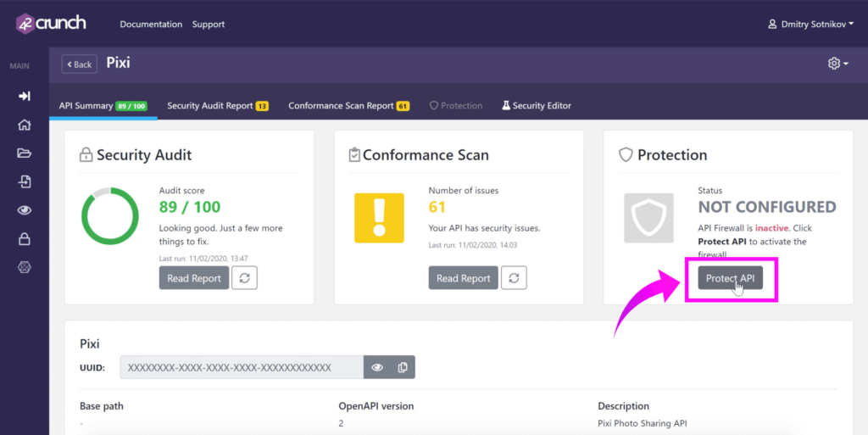Read Report under Security Audit

194,278
